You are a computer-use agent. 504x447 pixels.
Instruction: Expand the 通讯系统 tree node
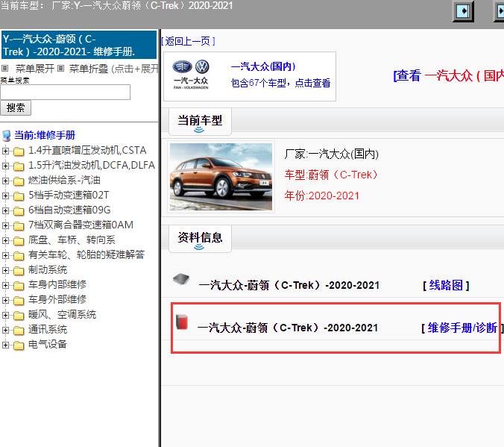click(x=5, y=330)
